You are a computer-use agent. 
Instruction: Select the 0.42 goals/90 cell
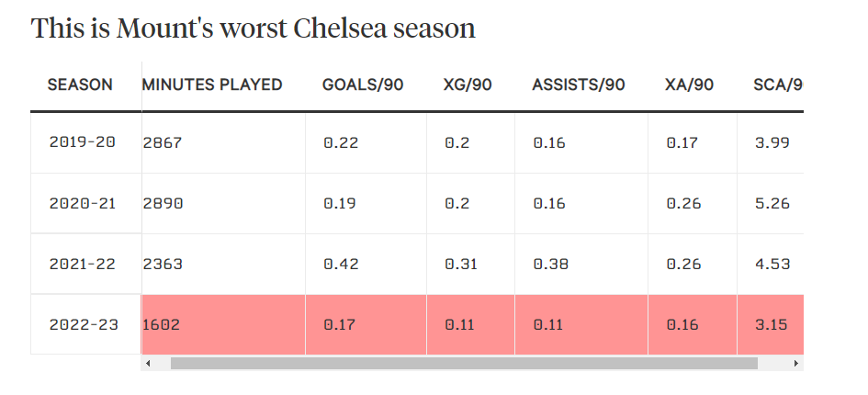[x=340, y=264]
